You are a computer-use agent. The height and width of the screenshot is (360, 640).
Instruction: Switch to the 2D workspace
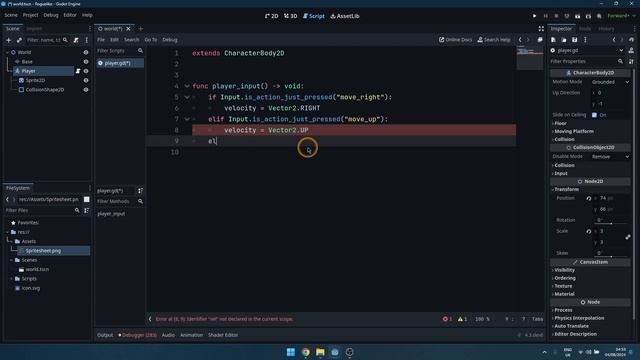tap(272, 16)
